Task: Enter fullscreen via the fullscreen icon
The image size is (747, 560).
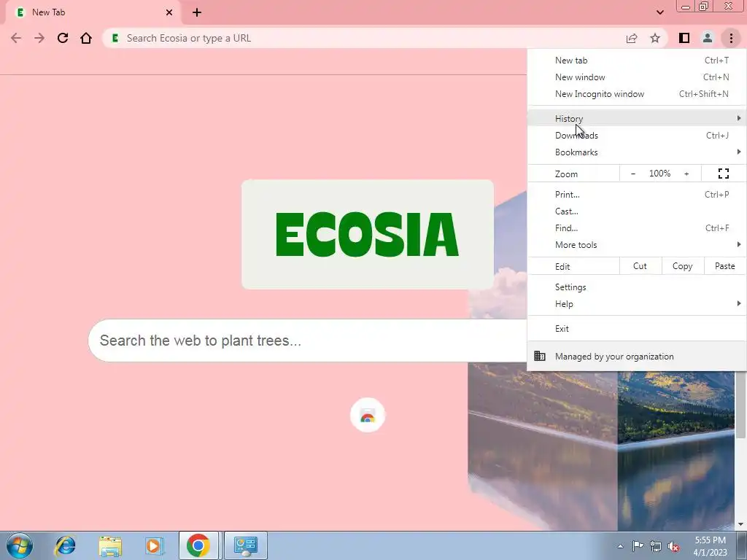Action: click(x=723, y=174)
